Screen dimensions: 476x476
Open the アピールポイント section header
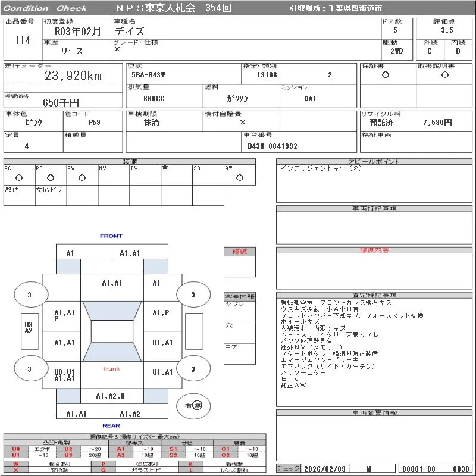[x=375, y=162]
